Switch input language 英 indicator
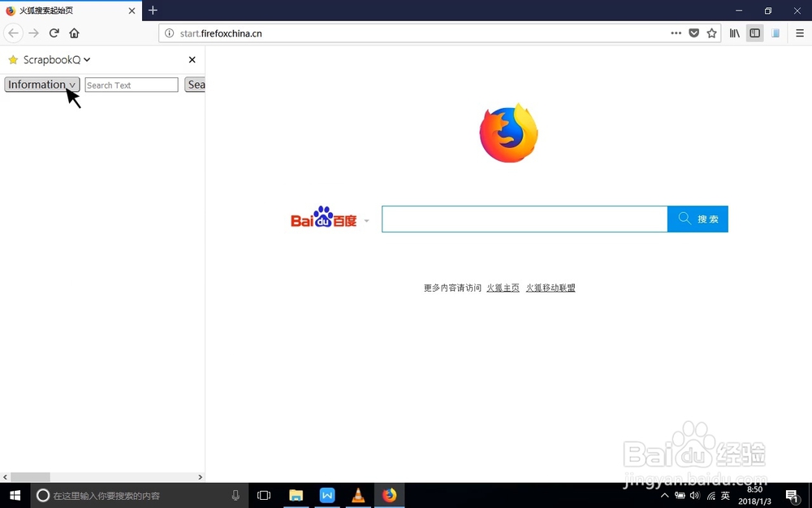The image size is (812, 508). point(725,496)
